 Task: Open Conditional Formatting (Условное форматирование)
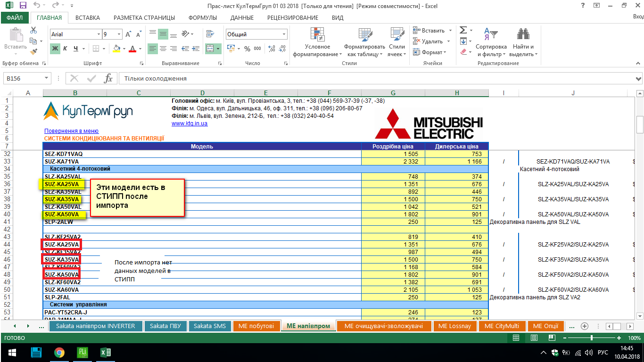click(317, 42)
